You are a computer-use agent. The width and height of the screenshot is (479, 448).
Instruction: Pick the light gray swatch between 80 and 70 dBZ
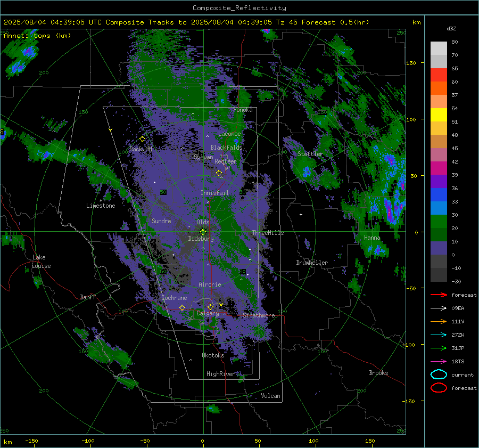pyautogui.click(x=439, y=48)
